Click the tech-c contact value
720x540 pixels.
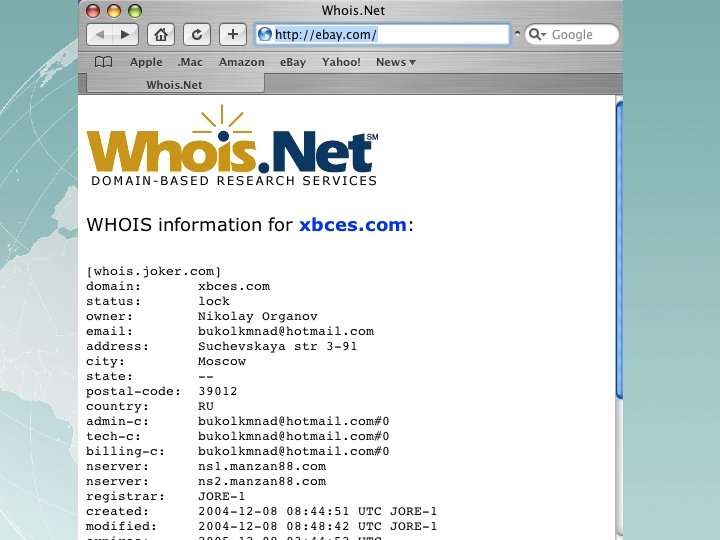tap(293, 436)
